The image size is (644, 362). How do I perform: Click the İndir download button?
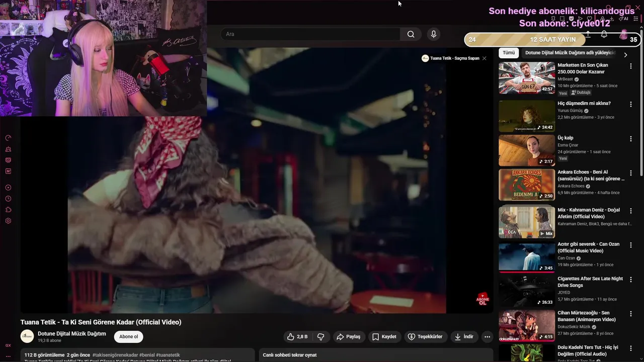coord(464,337)
